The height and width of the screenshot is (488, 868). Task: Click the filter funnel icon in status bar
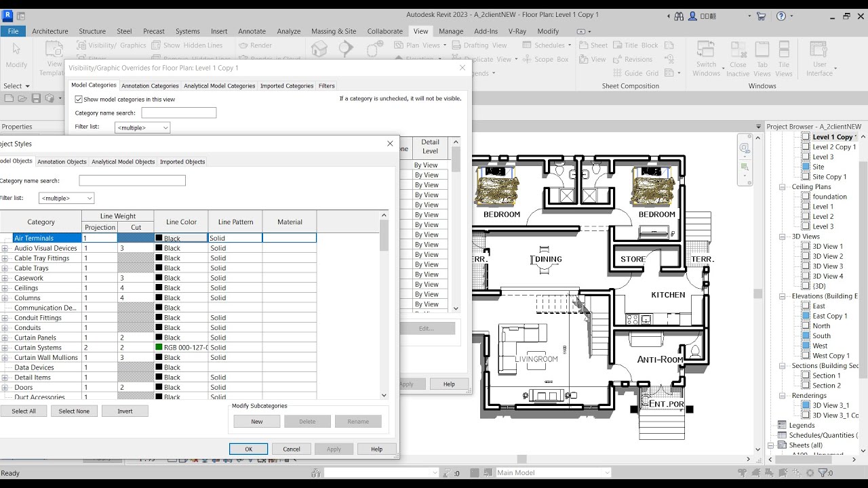pos(824,473)
